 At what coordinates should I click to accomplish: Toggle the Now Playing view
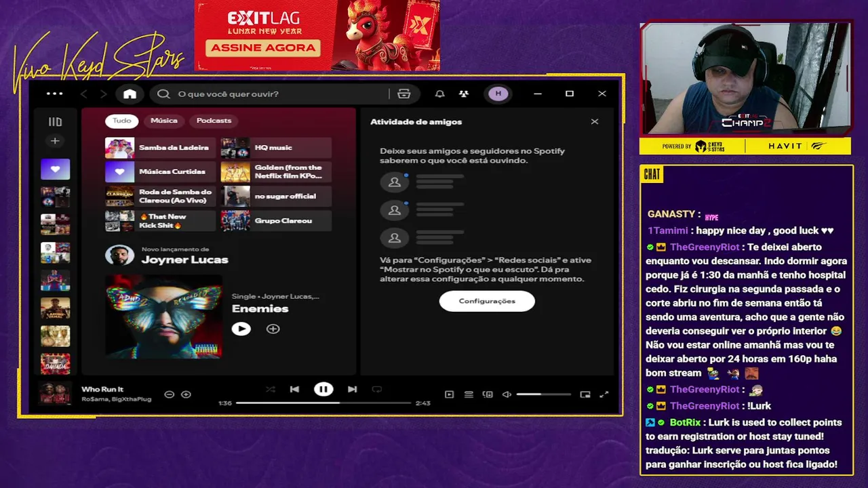click(x=449, y=394)
